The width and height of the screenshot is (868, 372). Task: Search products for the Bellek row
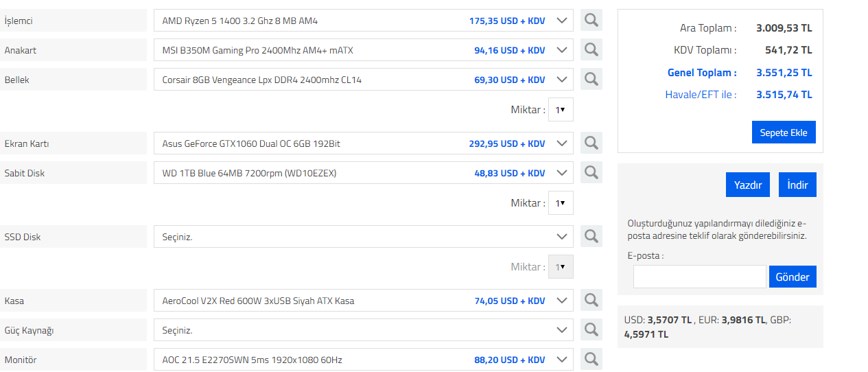591,80
